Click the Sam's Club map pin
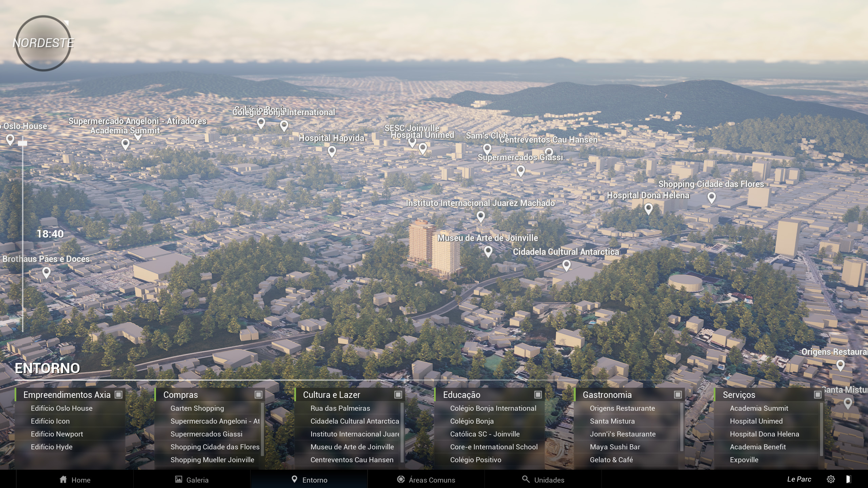The image size is (868, 488). pos(487,148)
